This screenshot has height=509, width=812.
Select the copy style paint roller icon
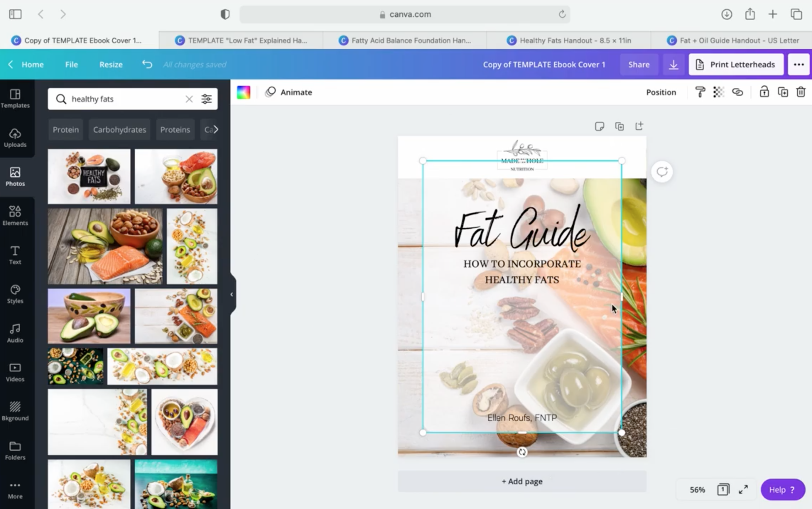tap(699, 92)
